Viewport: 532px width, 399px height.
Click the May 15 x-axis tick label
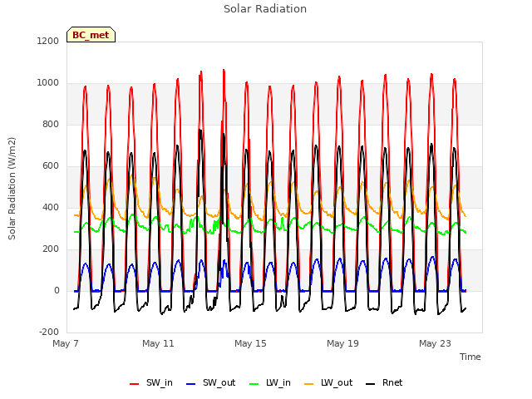coord(250,343)
